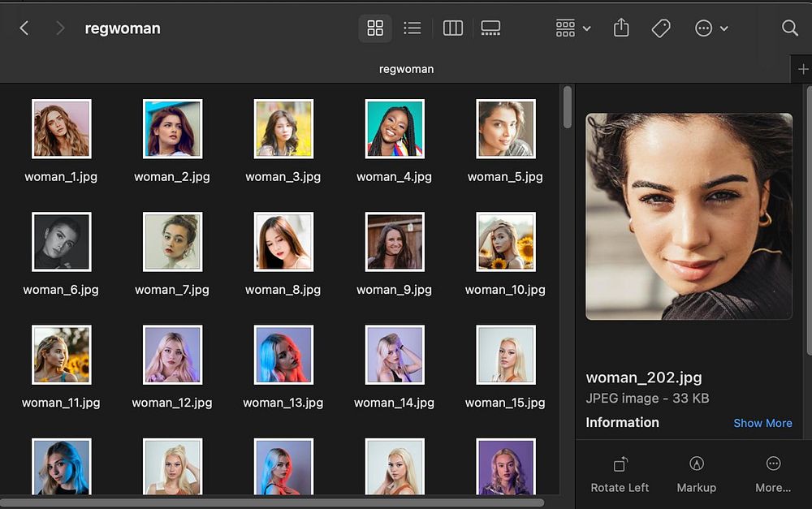This screenshot has width=812, height=509.
Task: Expand the Group By dropdown
Action: [x=573, y=28]
